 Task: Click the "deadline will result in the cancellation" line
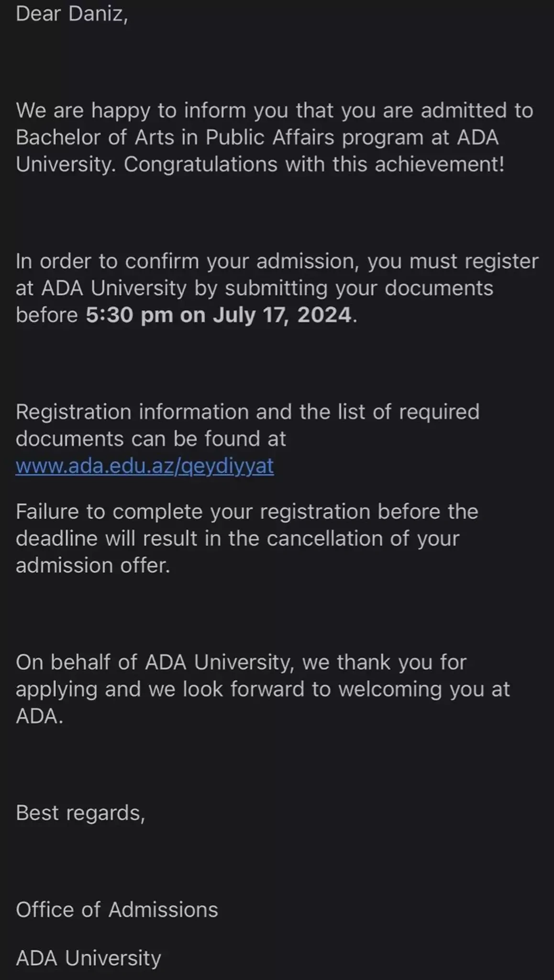tap(237, 538)
